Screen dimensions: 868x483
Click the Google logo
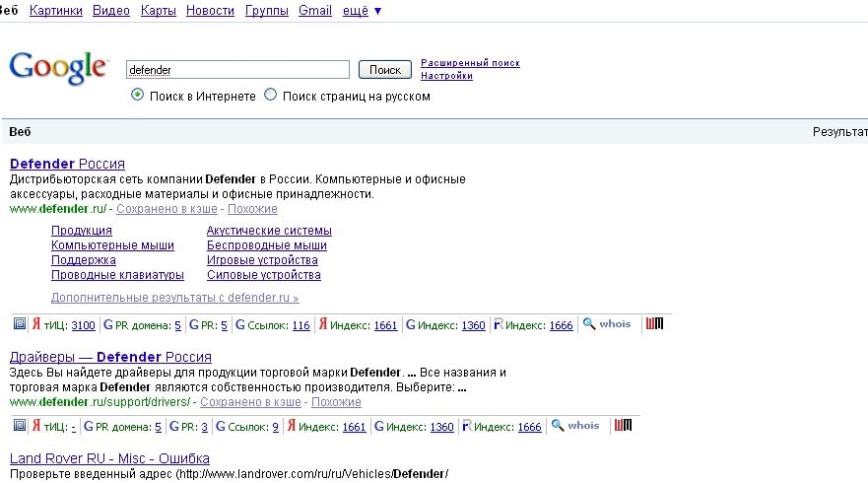click(x=58, y=68)
